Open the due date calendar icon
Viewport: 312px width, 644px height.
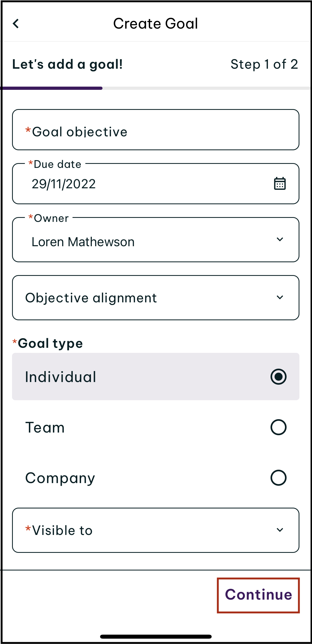pyautogui.click(x=280, y=184)
